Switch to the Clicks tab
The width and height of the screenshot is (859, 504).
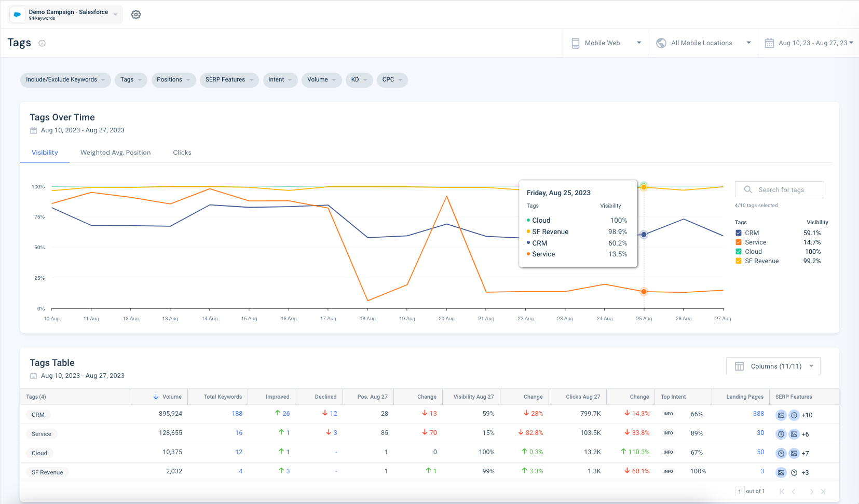(x=182, y=153)
